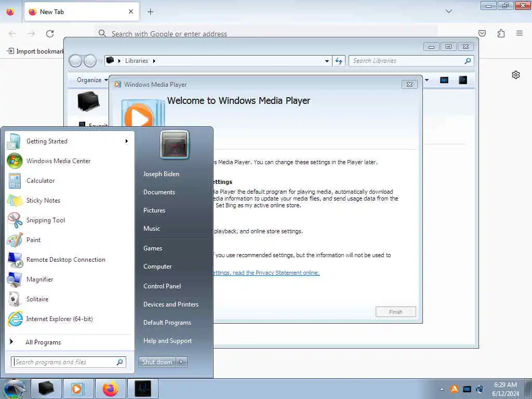
Task: Refresh the Libraries window
Action: (339, 61)
